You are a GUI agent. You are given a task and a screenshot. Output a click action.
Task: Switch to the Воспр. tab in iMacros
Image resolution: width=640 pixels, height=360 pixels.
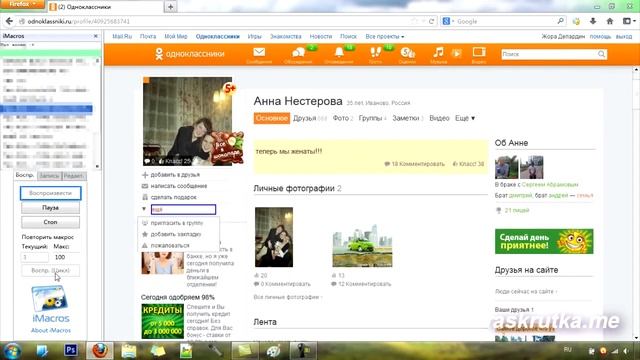click(x=25, y=175)
